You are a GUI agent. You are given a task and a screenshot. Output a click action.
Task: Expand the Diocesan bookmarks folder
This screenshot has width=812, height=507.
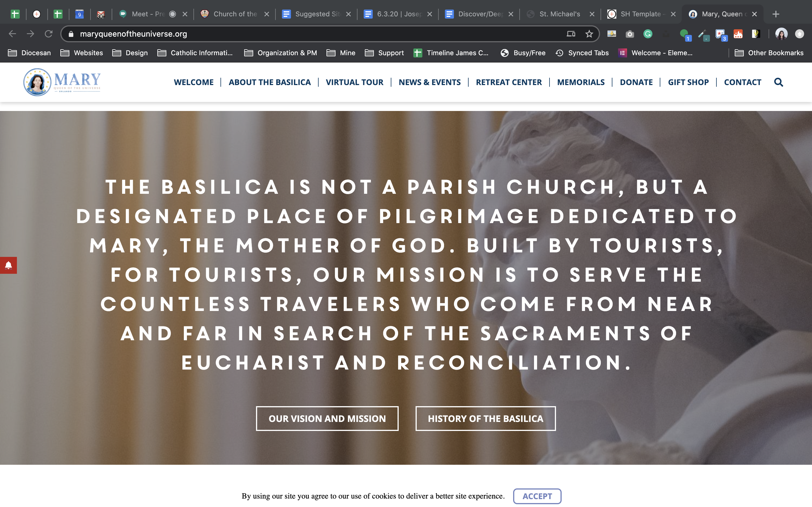pos(30,53)
